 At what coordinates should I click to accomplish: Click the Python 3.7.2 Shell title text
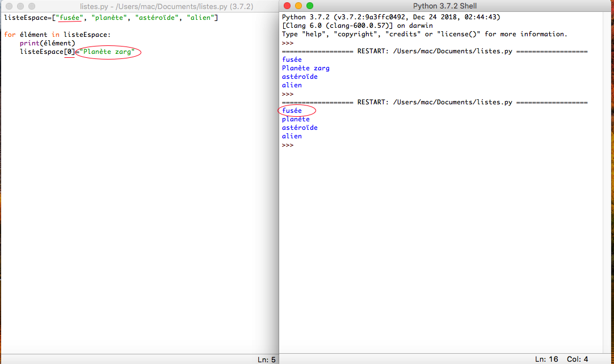pyautogui.click(x=445, y=6)
